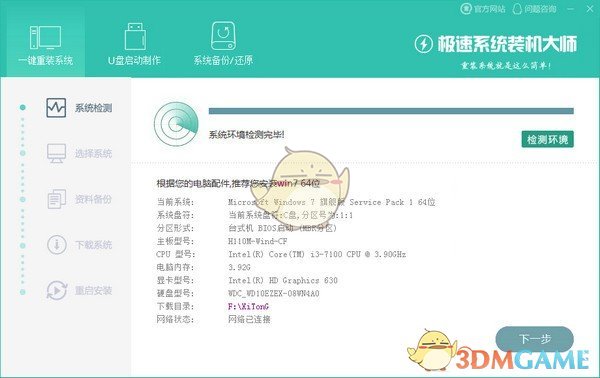
Task: Select the 选择系统 step label
Action: click(93, 154)
